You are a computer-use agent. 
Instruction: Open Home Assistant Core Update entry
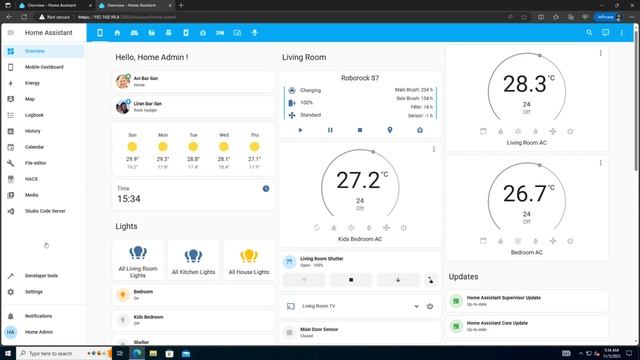click(x=527, y=326)
